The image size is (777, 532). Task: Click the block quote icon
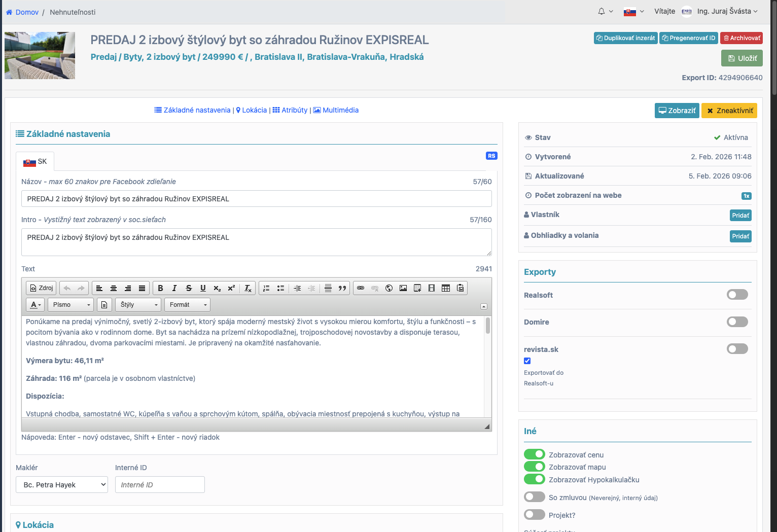coord(342,288)
